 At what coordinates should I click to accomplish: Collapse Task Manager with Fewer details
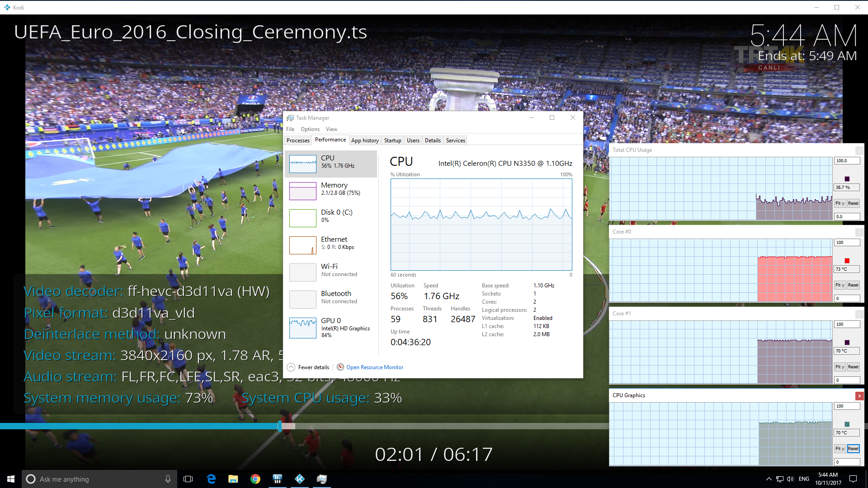point(308,367)
